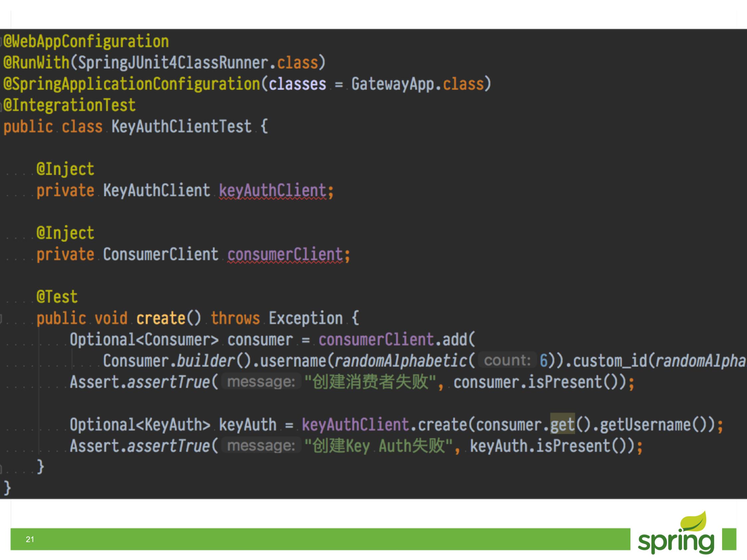Click the "创建Key Auth失败" string
The image size is (747, 560).
tap(378, 446)
